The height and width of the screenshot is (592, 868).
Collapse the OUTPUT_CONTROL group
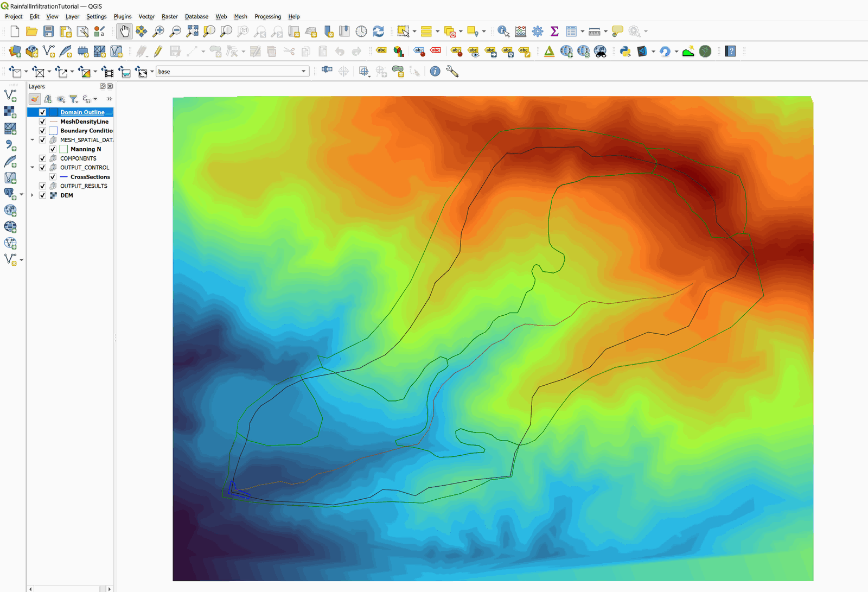point(32,168)
